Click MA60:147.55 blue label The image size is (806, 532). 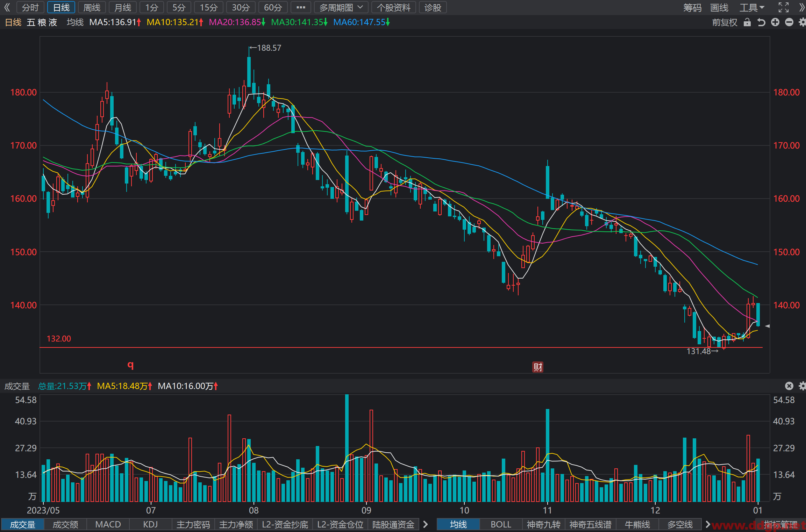point(362,22)
